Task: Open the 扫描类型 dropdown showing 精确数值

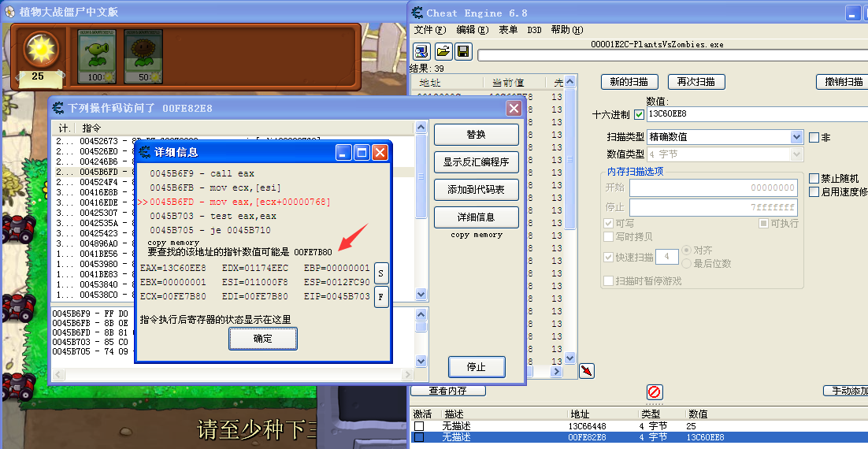Action: click(x=725, y=137)
